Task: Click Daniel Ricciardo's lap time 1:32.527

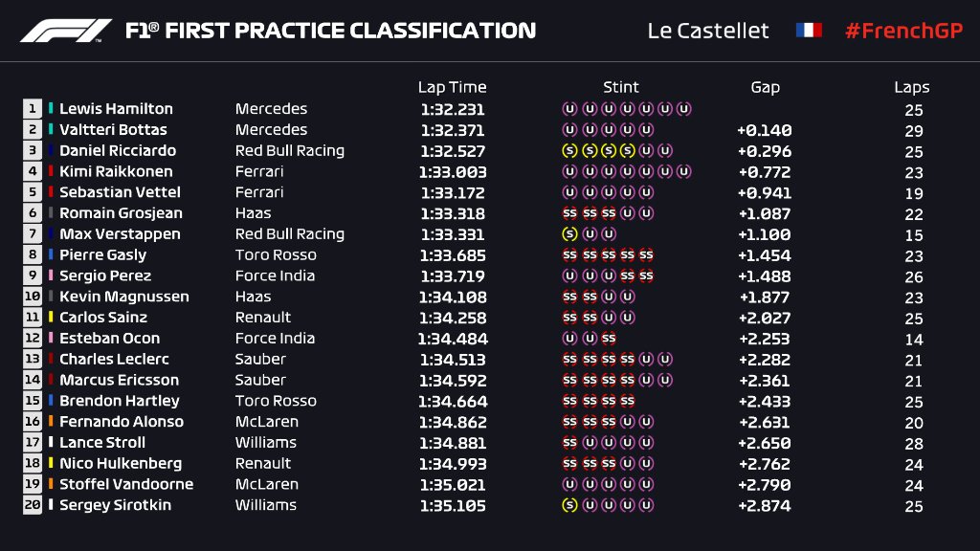Action: point(452,151)
